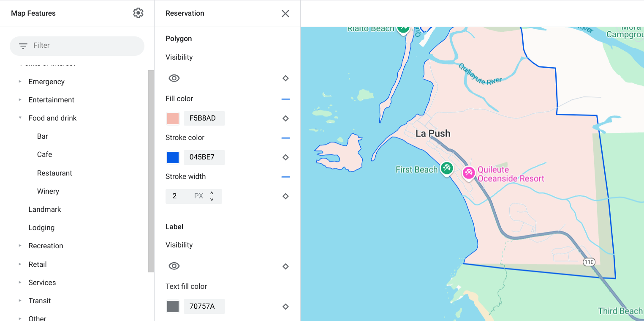644x321 pixels.
Task: Toggle Polygon visibility eye icon
Action: pyautogui.click(x=174, y=78)
